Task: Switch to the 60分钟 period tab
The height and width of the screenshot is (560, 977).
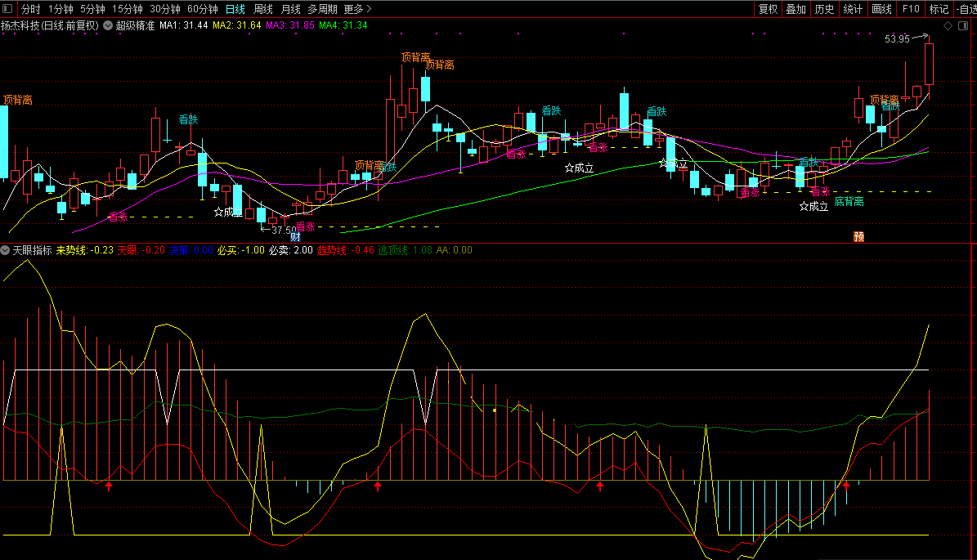Action: coord(203,9)
